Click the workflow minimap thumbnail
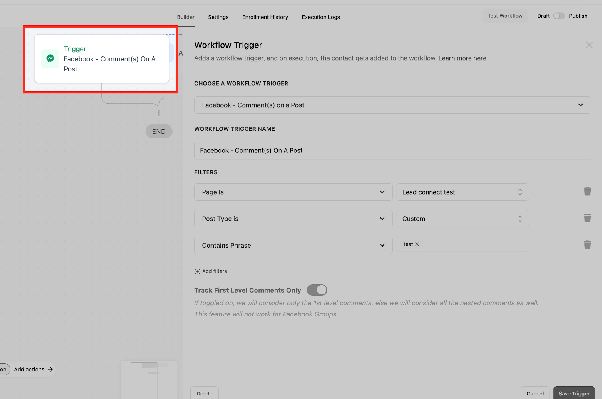The height and width of the screenshot is (399, 602). [x=149, y=379]
